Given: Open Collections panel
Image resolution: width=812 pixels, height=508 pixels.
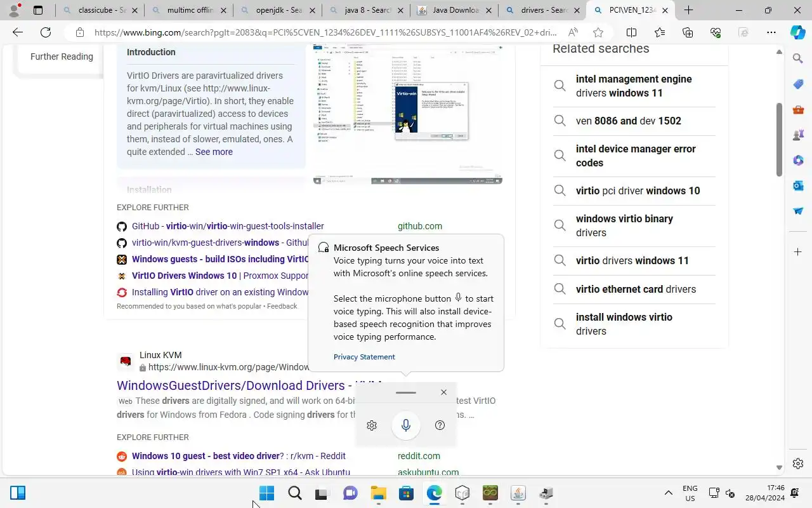Looking at the screenshot, I should pos(688,32).
